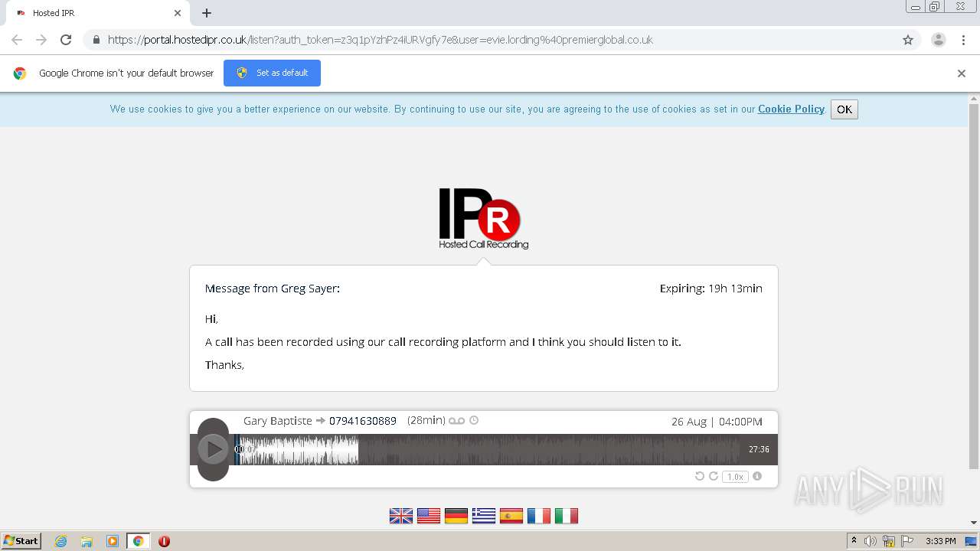This screenshot has width=980, height=551.
Task: Accept cookies with the OK button
Action: point(844,109)
